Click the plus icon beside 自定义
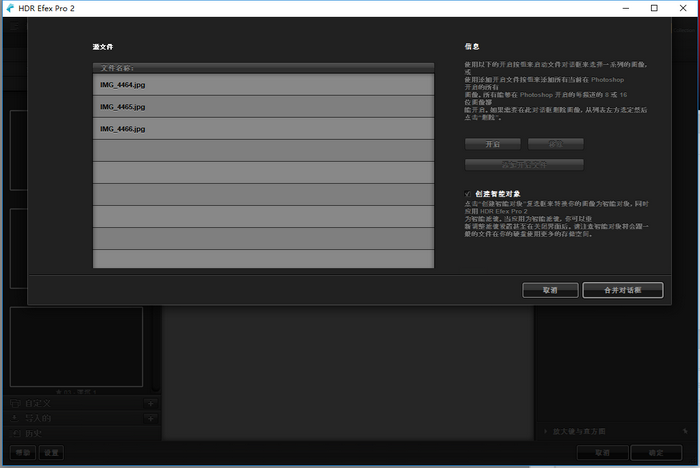Screen dimensions: 700x468 point(151,404)
